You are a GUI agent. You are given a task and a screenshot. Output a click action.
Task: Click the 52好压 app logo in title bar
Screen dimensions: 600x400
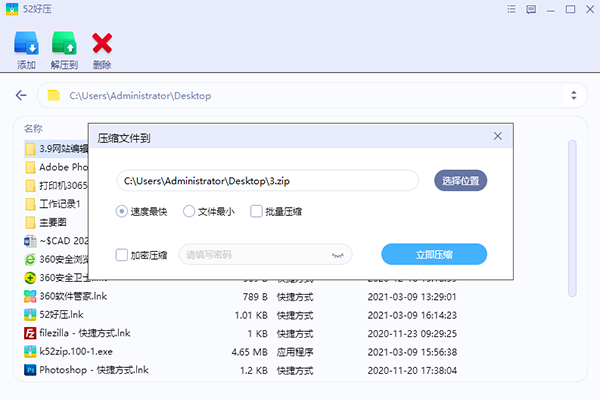tap(12, 9)
